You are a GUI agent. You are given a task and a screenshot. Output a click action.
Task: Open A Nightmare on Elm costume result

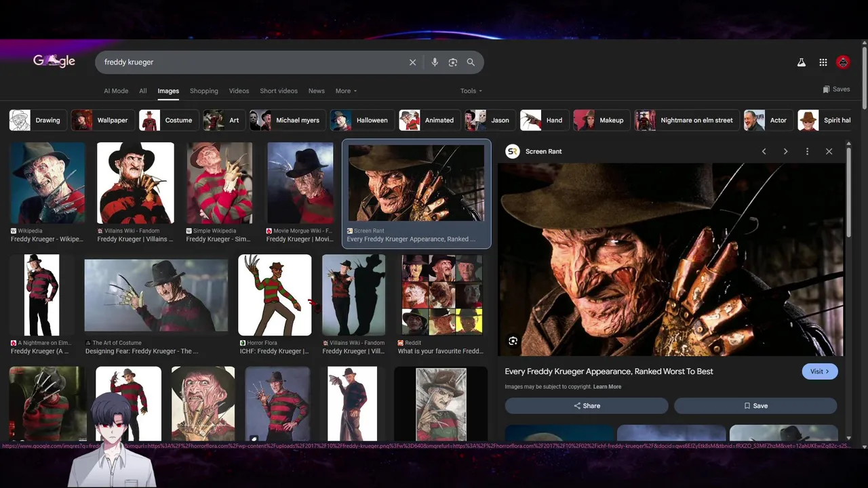pyautogui.click(x=42, y=295)
